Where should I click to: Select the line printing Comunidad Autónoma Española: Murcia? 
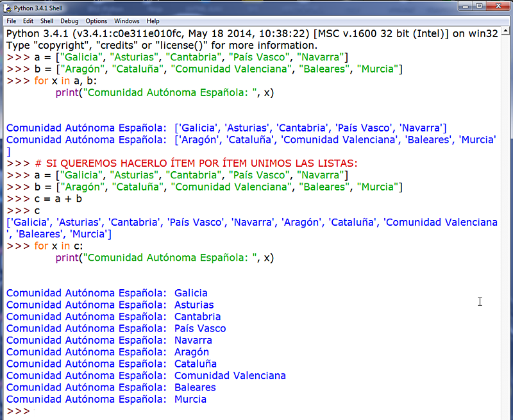point(103,399)
